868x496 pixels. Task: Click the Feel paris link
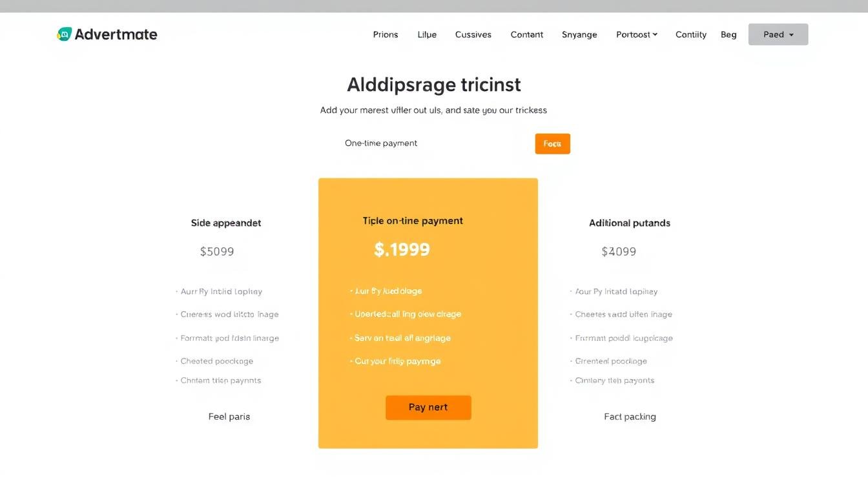tap(229, 417)
